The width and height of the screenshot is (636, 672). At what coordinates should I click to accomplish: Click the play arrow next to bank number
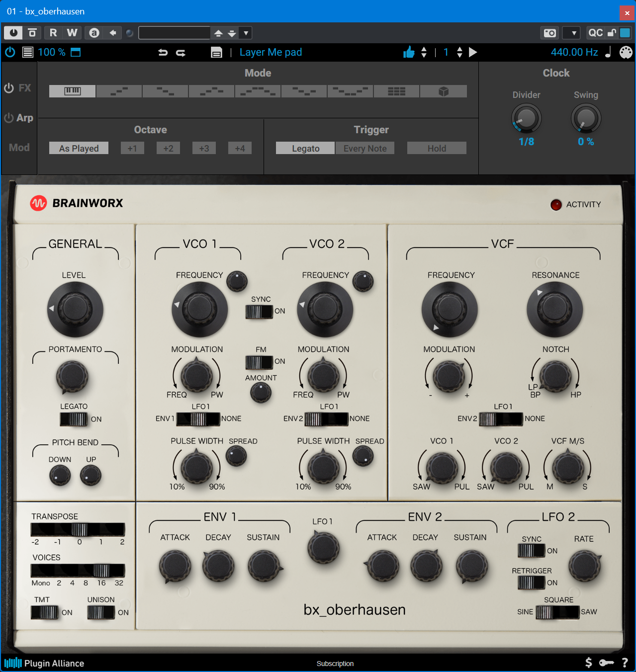[473, 52]
